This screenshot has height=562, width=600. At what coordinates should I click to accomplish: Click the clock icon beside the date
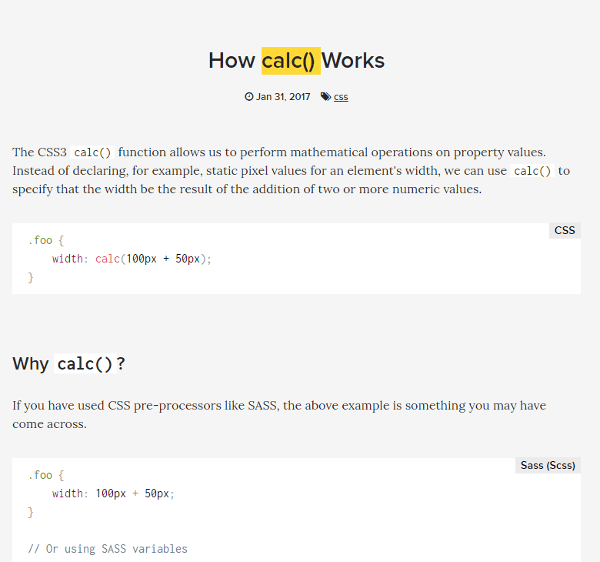(249, 96)
